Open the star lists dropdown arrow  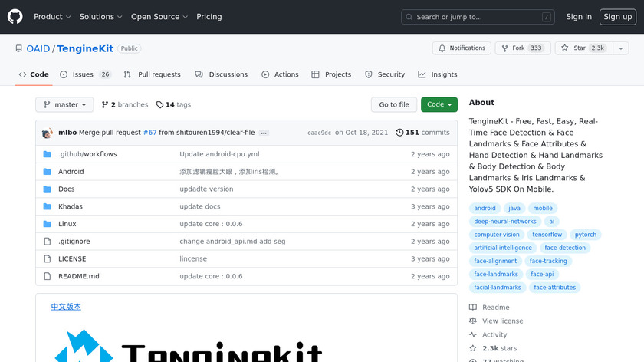tap(621, 48)
